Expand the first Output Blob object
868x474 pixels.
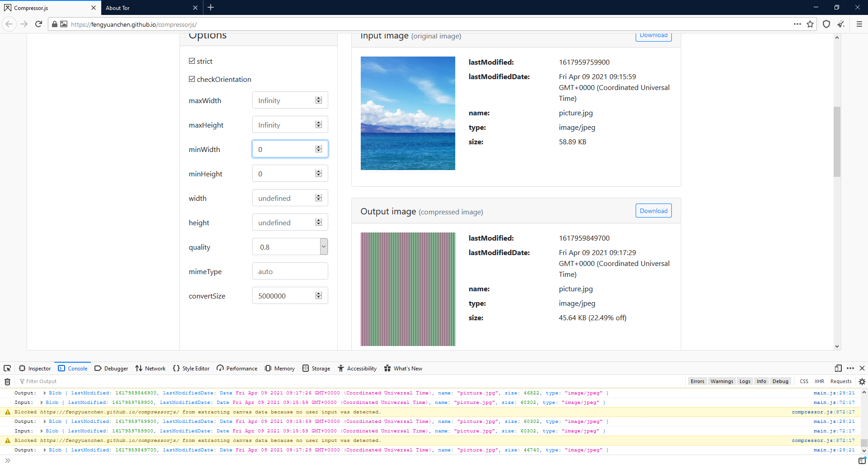click(x=44, y=393)
